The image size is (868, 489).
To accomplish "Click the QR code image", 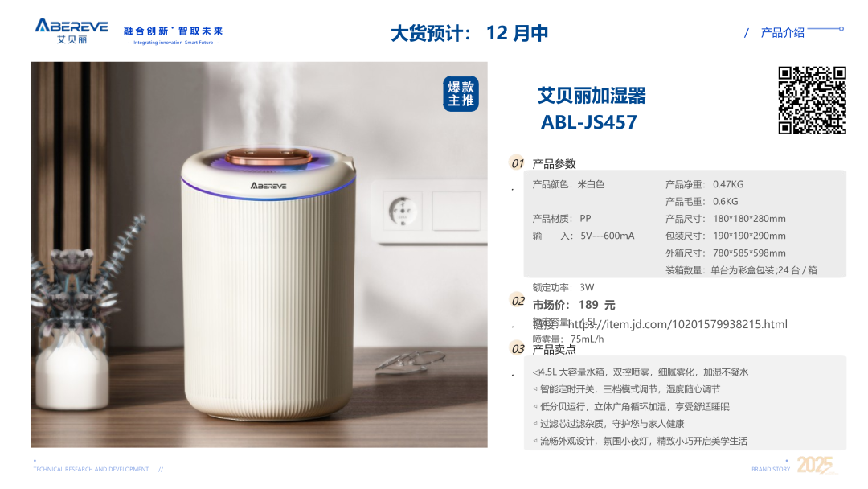I will coord(812,101).
